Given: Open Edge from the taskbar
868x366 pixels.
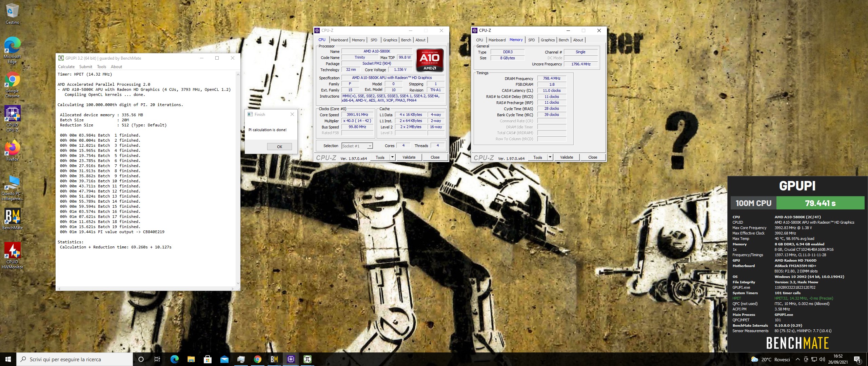Looking at the screenshot, I should [x=174, y=359].
